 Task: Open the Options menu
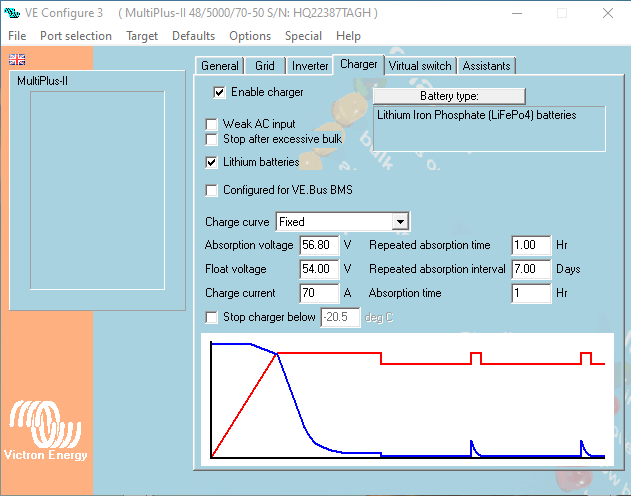pyautogui.click(x=250, y=36)
